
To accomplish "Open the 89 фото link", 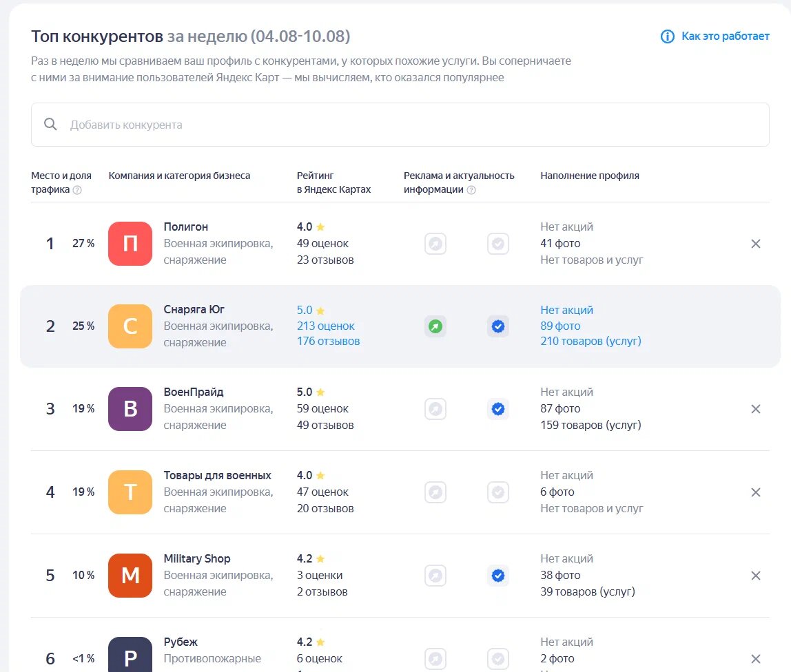I will pos(560,326).
